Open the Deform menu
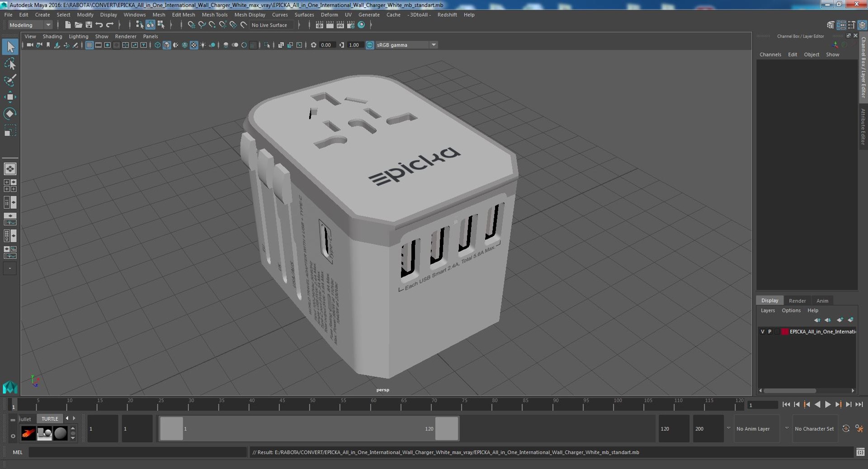This screenshot has height=469, width=868. 329,14
